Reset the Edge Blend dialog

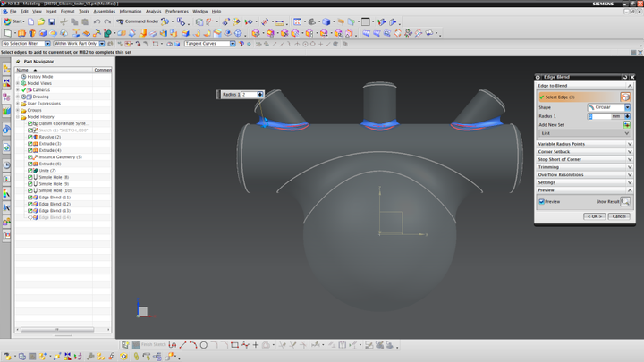tap(625, 77)
